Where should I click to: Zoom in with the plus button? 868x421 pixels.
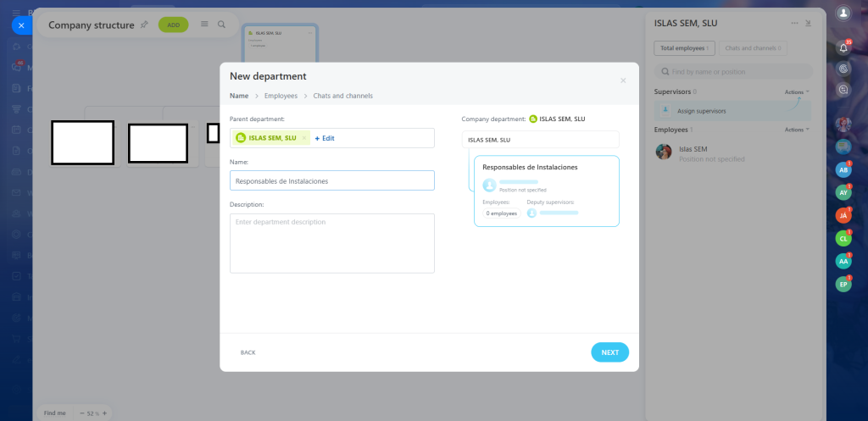[104, 413]
